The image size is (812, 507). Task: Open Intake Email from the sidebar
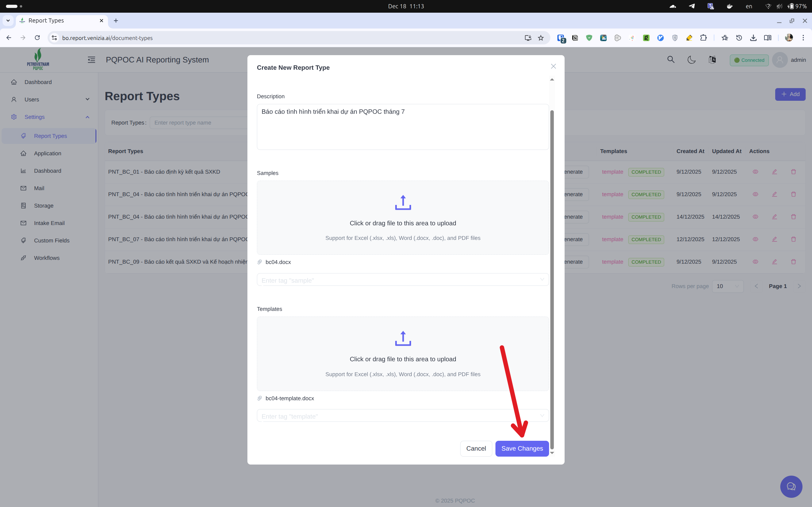(x=49, y=223)
